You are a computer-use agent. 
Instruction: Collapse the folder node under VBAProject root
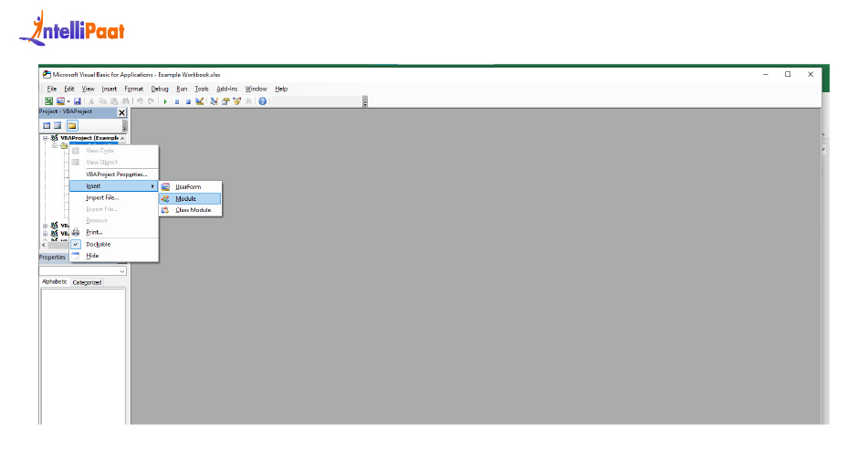[x=54, y=145]
